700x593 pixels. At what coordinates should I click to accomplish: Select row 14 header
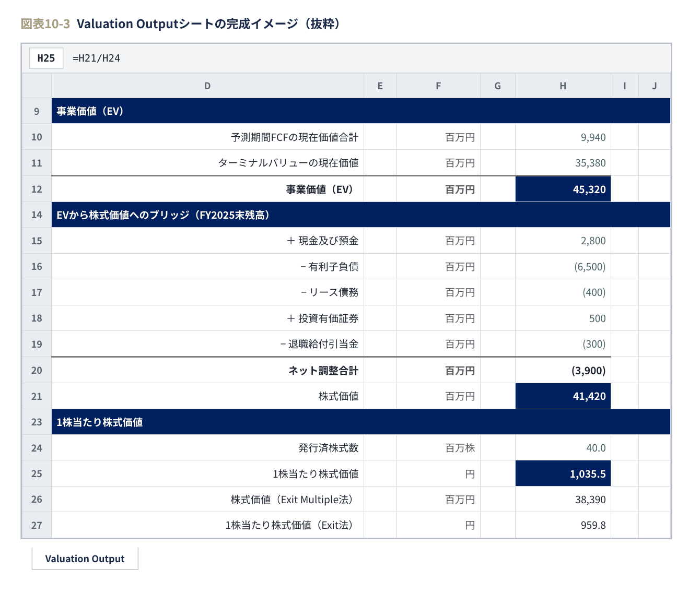(37, 215)
